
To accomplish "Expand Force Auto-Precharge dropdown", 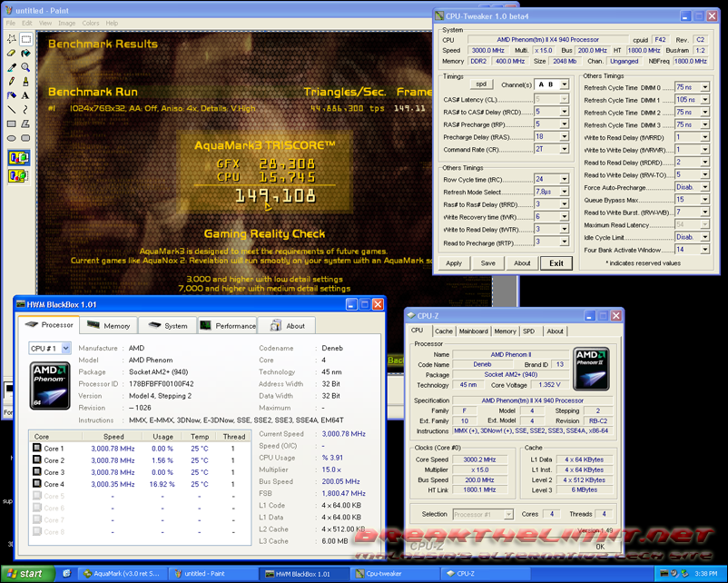I will 692,187.
